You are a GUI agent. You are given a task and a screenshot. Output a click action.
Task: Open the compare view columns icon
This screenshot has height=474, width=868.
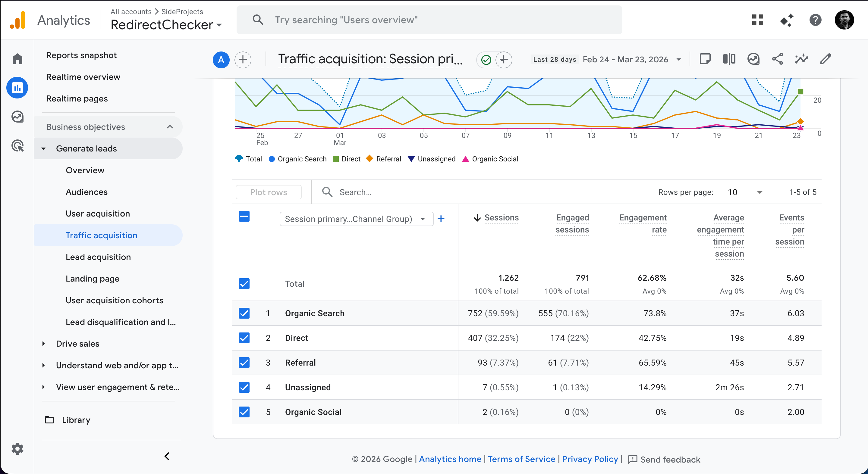(729, 59)
